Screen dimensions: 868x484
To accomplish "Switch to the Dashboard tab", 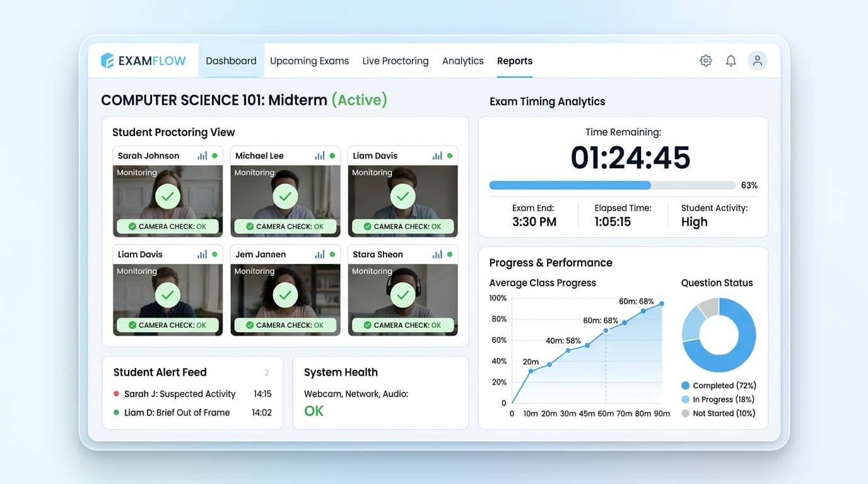I will pyautogui.click(x=231, y=61).
